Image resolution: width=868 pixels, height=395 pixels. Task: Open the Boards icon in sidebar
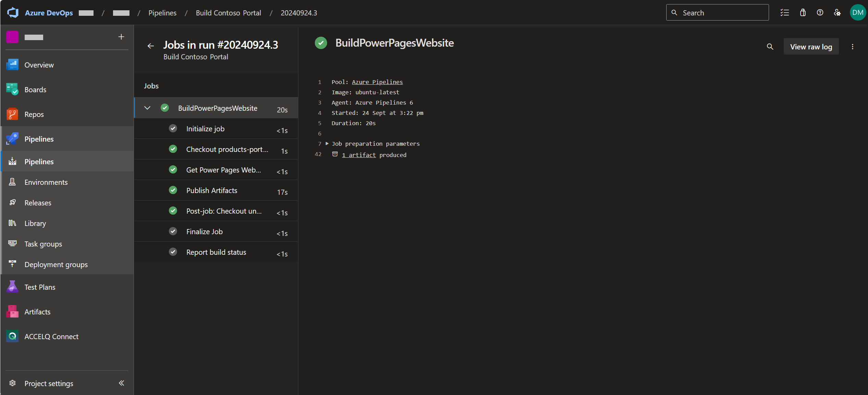point(12,89)
